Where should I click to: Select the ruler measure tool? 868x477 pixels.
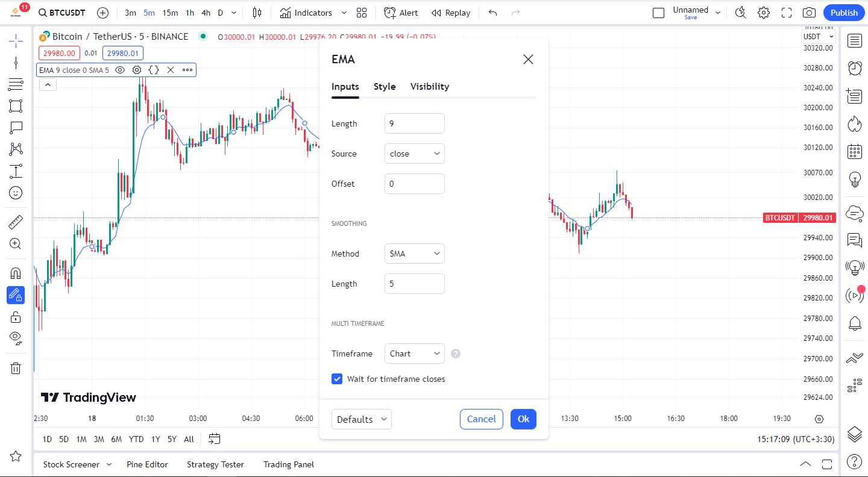click(x=16, y=222)
